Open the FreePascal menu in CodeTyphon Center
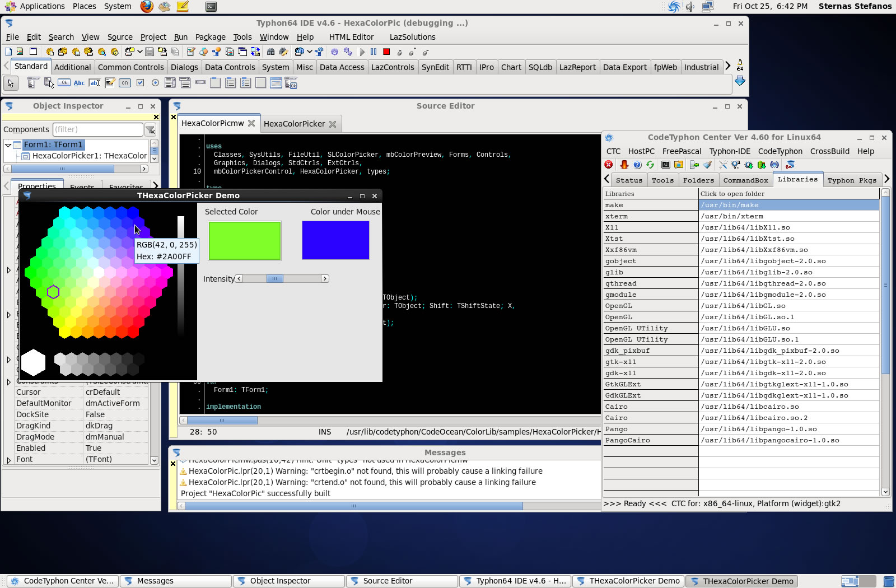896x588 pixels. click(x=682, y=151)
